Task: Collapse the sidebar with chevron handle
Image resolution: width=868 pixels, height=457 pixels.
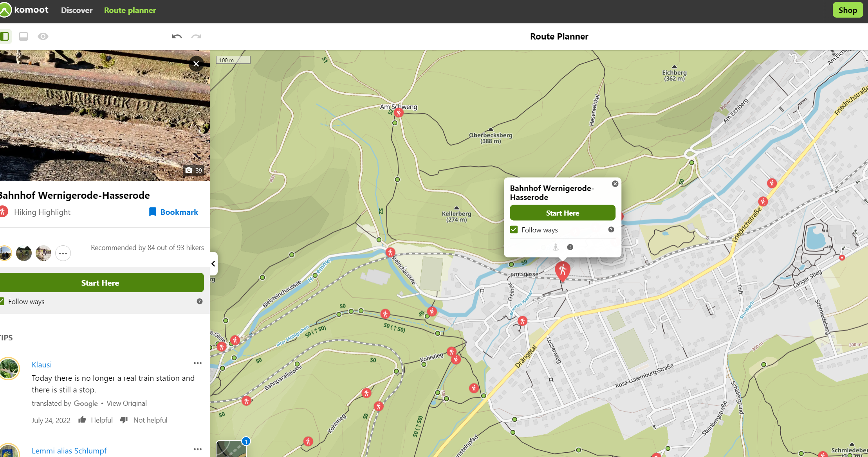Action: (x=213, y=264)
